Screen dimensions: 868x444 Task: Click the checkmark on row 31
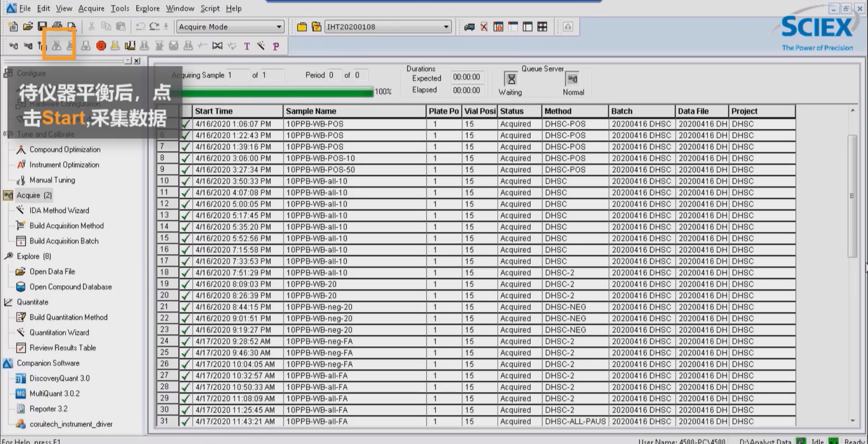tap(185, 421)
